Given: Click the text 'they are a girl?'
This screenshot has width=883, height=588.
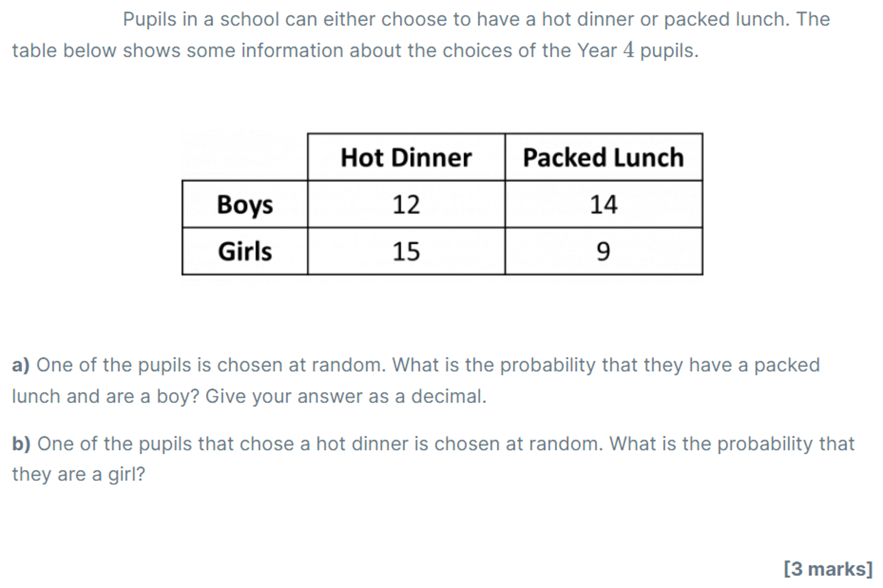Looking at the screenshot, I should pyautogui.click(x=78, y=474).
